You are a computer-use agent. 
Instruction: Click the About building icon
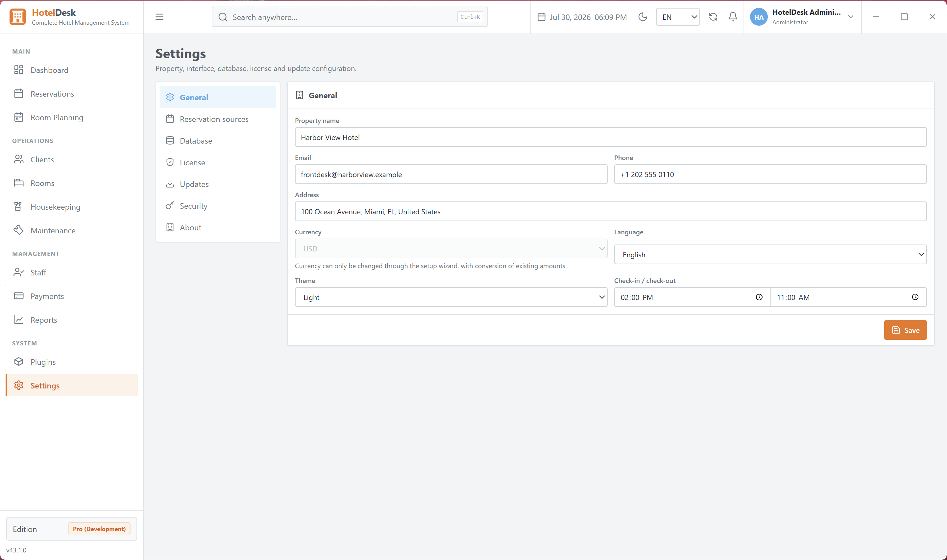click(x=170, y=227)
